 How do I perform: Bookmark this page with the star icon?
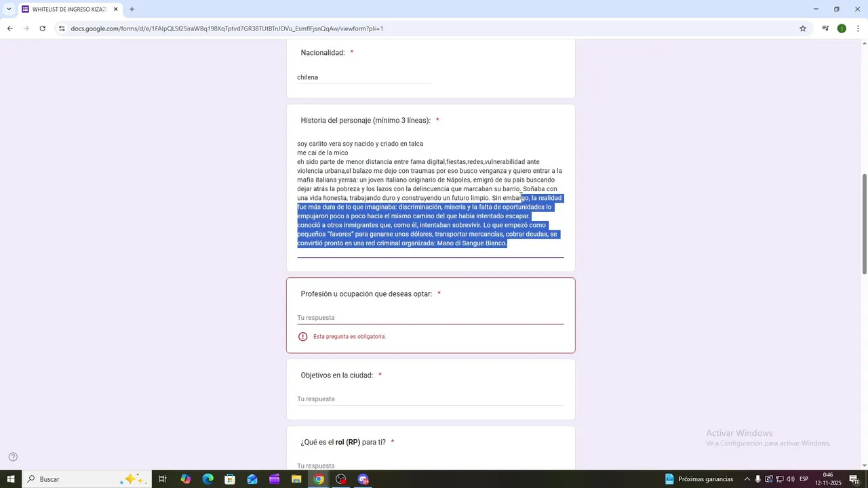(x=803, y=28)
